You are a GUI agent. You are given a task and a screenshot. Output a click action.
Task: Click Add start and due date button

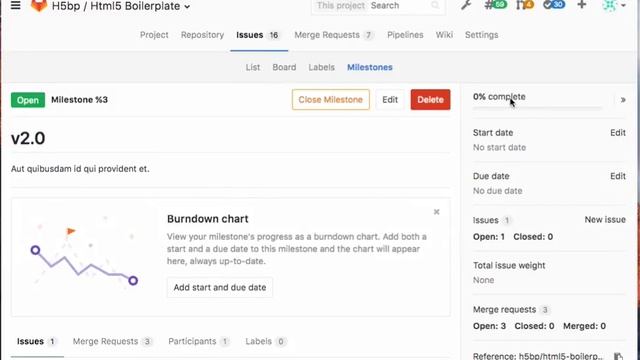click(220, 287)
